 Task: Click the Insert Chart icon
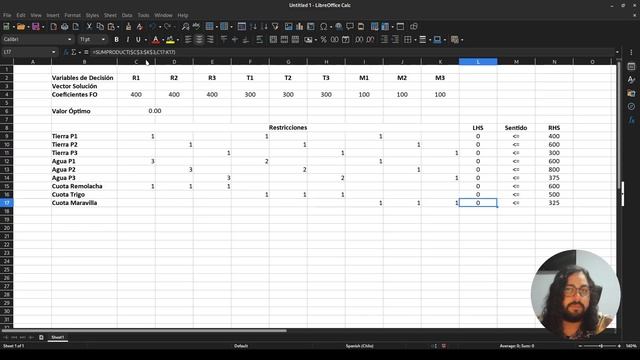(x=300, y=27)
